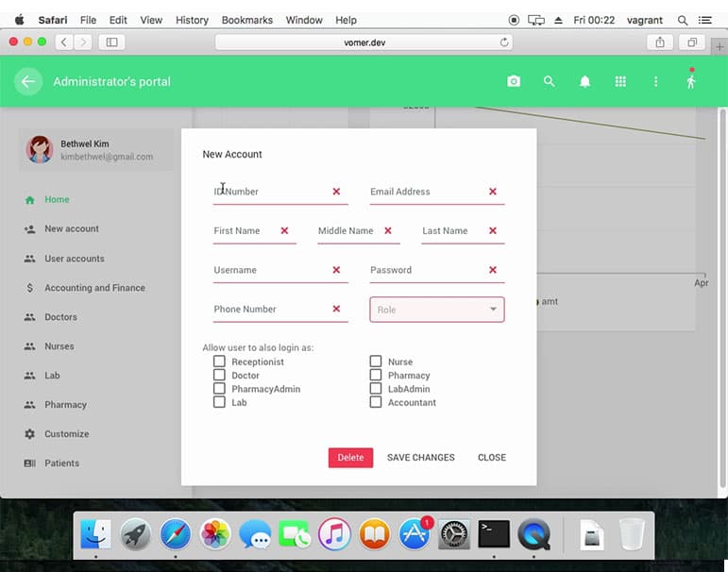Click Safari address bar vomer.dev
The height and width of the screenshot is (572, 728).
[x=364, y=42]
